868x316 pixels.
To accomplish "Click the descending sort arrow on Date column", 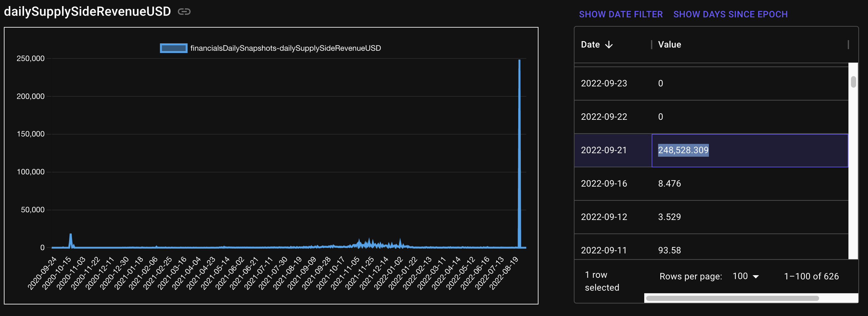I will pos(609,45).
